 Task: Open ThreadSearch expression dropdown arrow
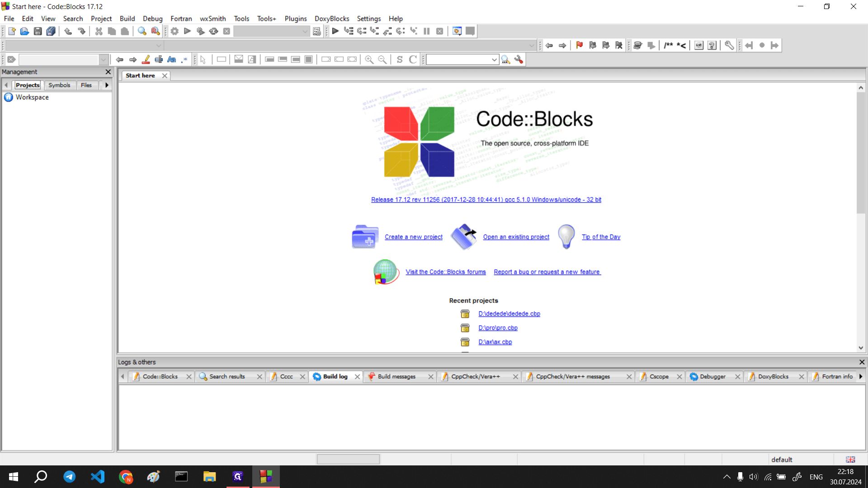click(494, 60)
